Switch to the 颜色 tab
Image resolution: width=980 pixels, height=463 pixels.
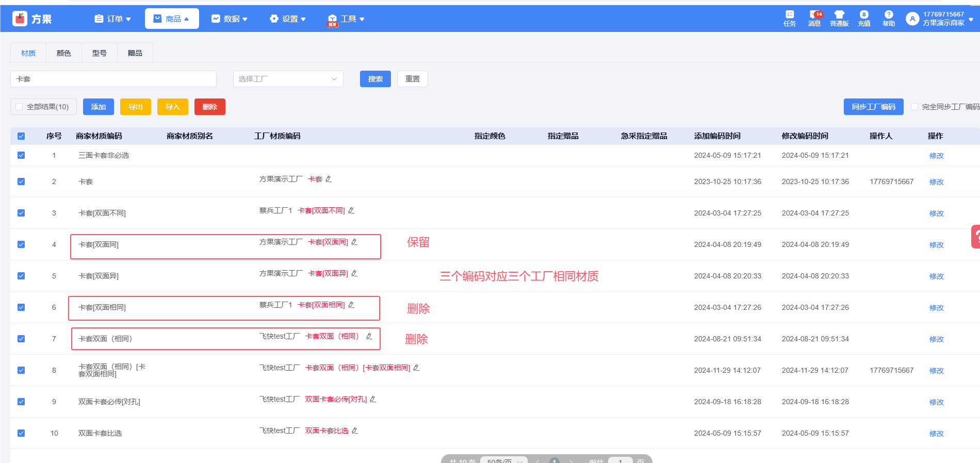[64, 53]
